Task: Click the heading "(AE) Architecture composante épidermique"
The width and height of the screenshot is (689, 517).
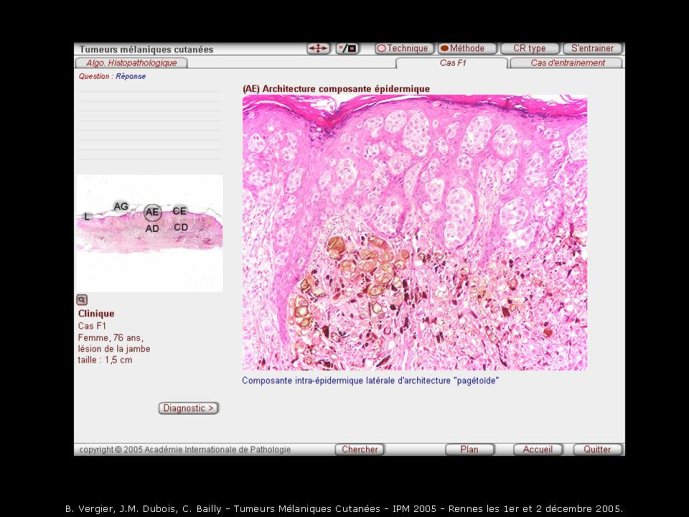Action: [336, 89]
